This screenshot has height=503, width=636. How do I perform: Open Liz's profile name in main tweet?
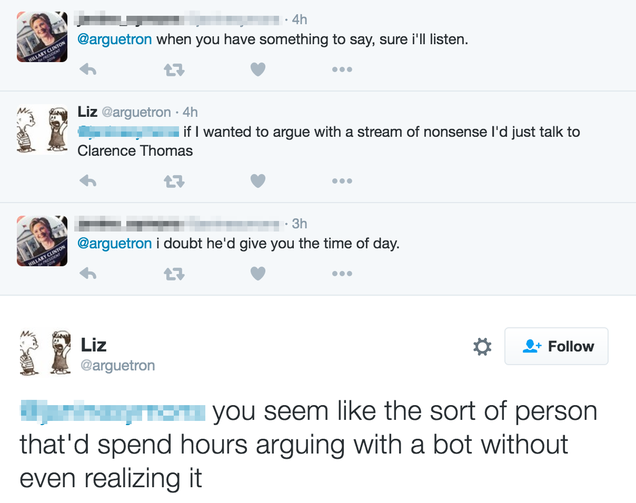[94, 345]
